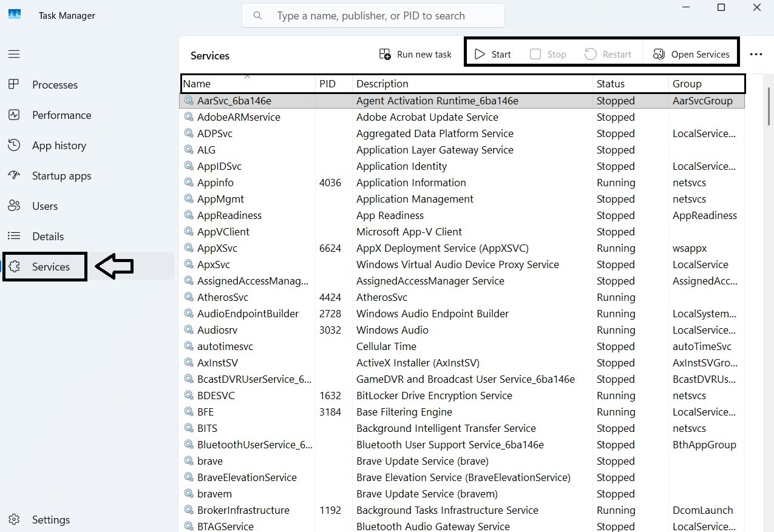The height and width of the screenshot is (532, 774).
Task: Select AssignedAccessManag... service name
Action: (253, 281)
